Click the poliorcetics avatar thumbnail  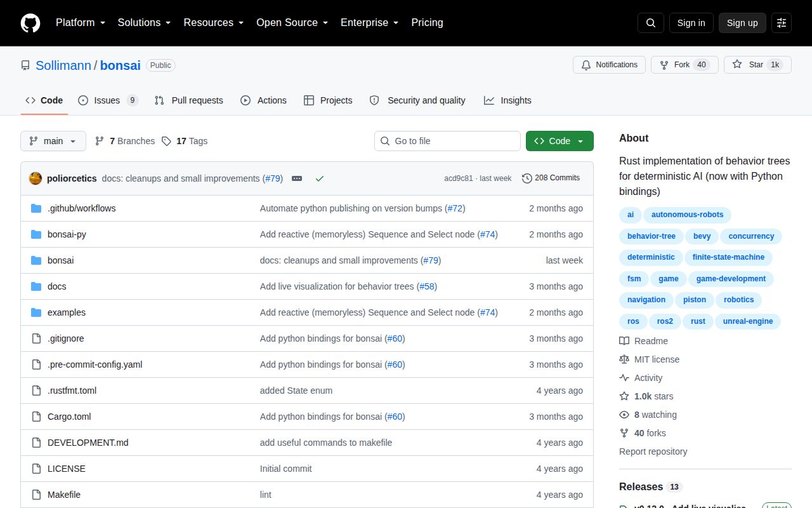click(36, 178)
